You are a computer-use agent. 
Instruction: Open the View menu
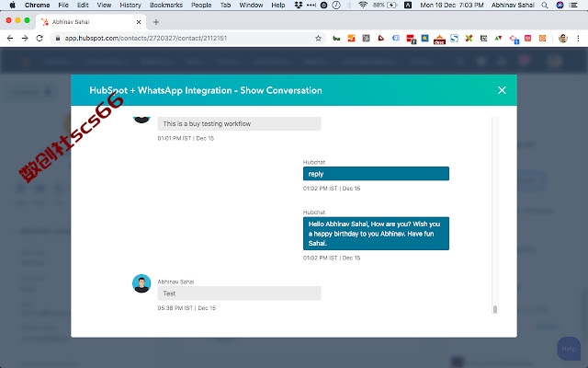(104, 5)
